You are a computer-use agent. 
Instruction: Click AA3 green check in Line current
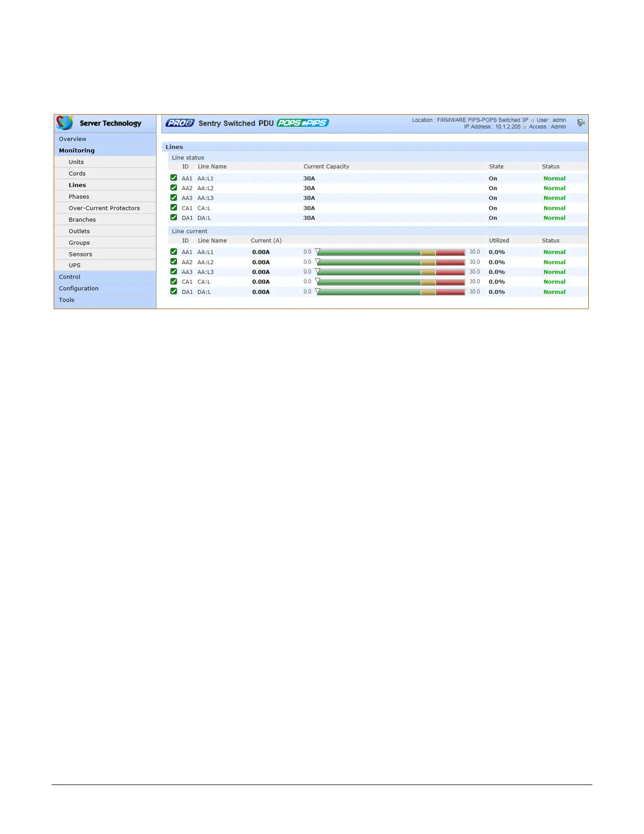pyautogui.click(x=174, y=272)
